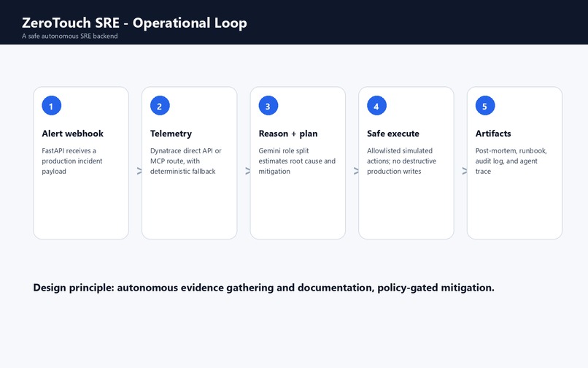Click arrow between Reason + plan and Safe execute
The image size is (588, 368).
[x=356, y=172]
